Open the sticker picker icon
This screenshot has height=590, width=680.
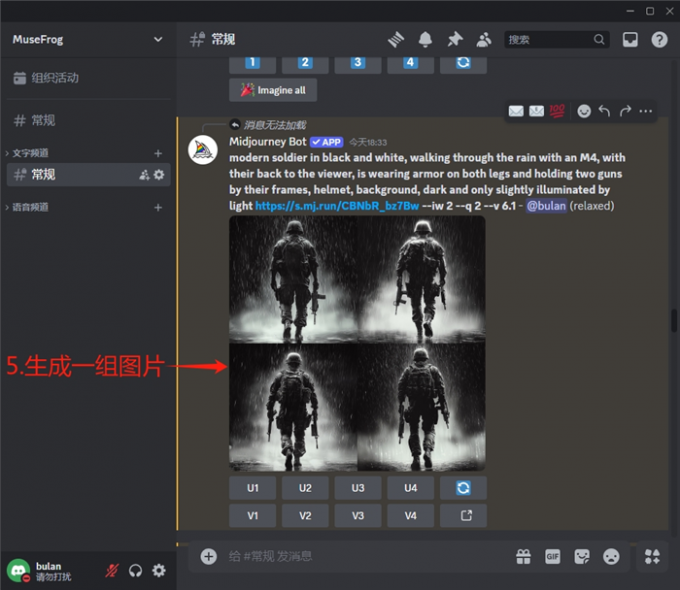582,557
